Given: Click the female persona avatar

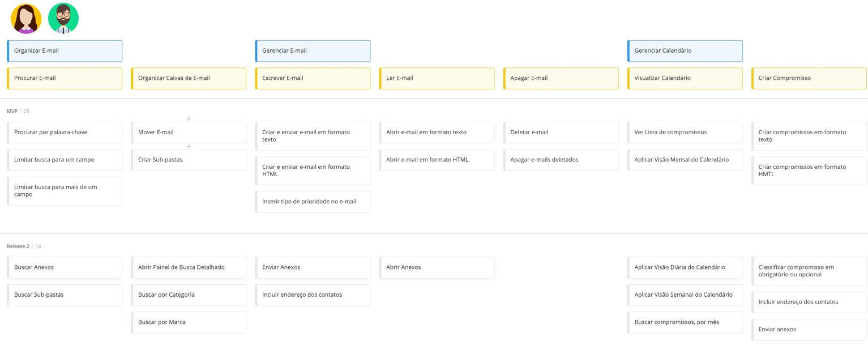Looking at the screenshot, I should point(26,19).
